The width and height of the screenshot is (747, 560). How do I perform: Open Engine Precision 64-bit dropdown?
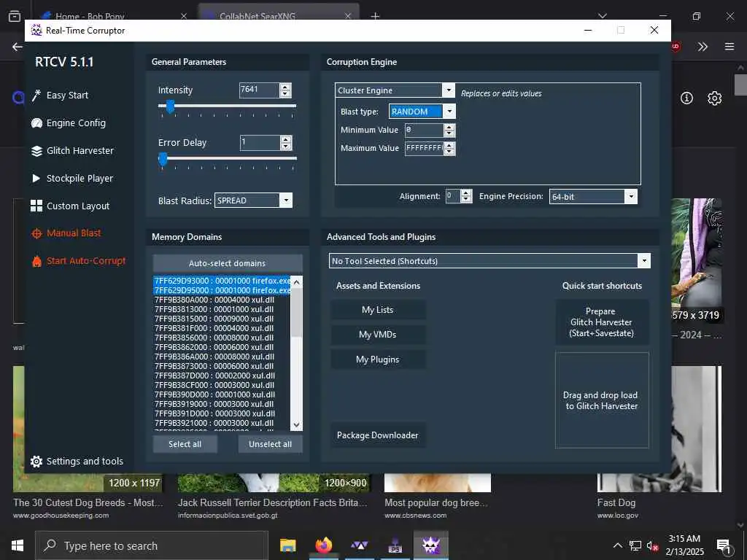click(631, 196)
